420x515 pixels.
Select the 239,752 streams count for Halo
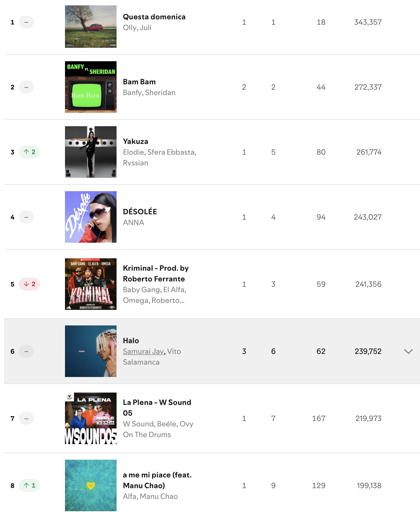click(368, 351)
